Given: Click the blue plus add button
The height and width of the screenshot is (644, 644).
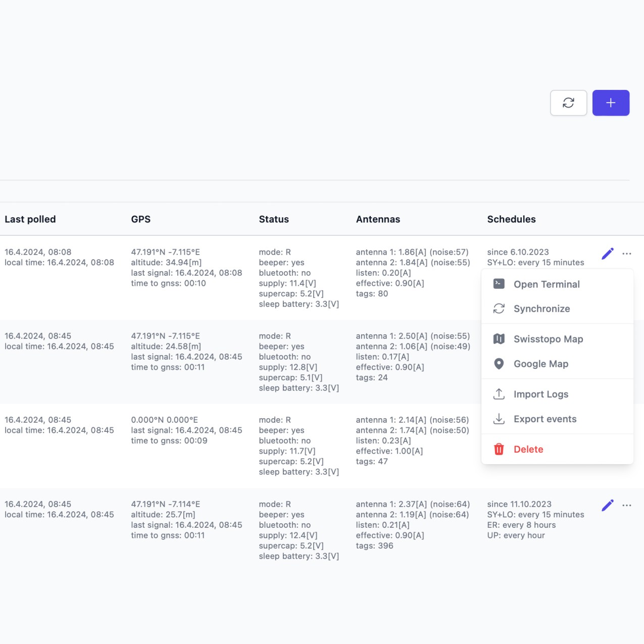Looking at the screenshot, I should tap(611, 103).
